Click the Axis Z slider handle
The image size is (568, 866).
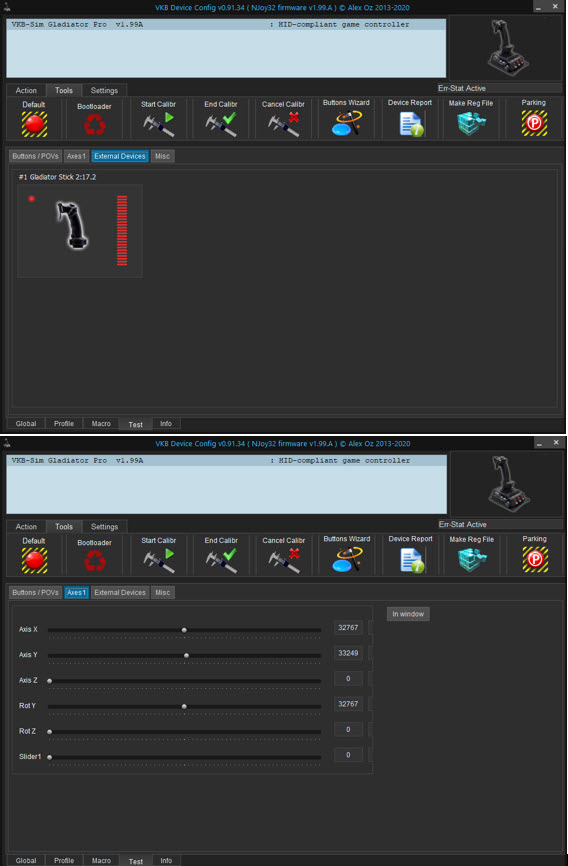coord(49,681)
